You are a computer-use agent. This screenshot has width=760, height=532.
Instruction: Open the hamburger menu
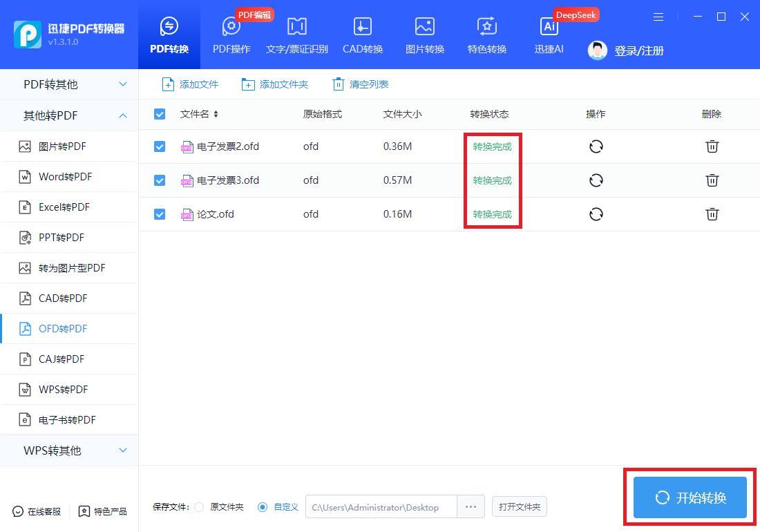pos(658,17)
